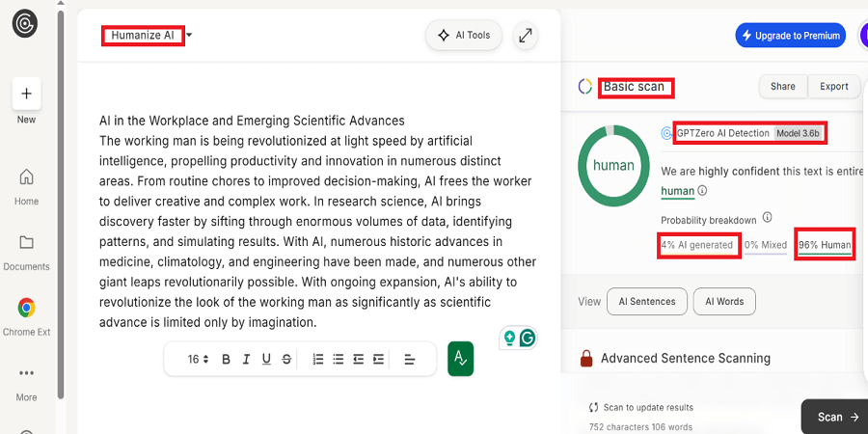The image size is (868, 434).
Task: Create a new document with the plus button
Action: click(x=26, y=94)
